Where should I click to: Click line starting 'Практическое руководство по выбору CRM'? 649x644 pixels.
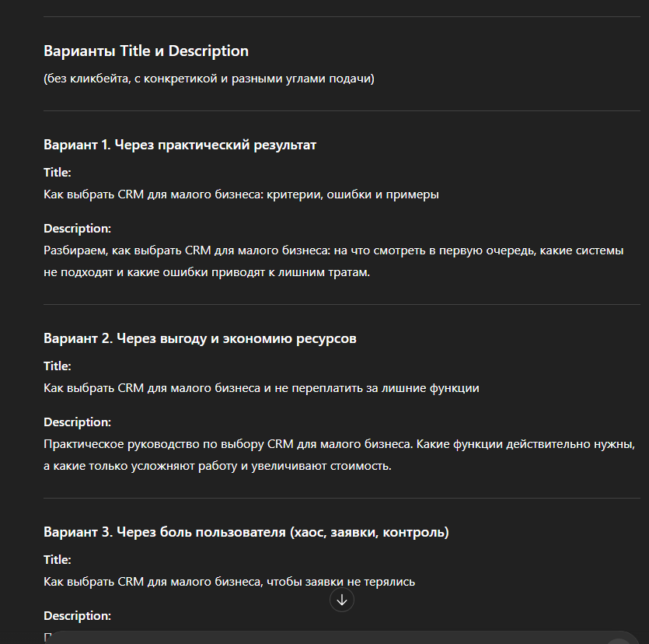340,444
